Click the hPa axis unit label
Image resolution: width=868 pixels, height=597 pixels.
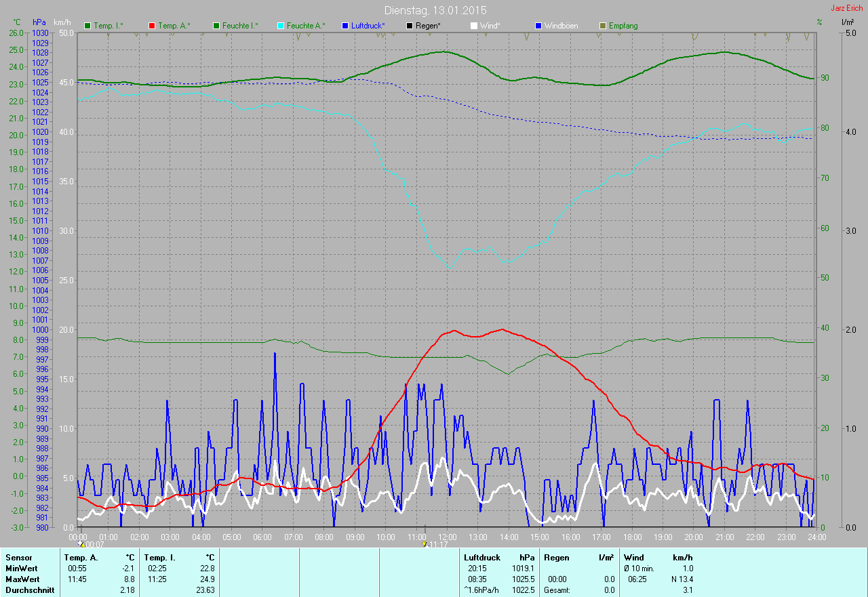point(39,22)
